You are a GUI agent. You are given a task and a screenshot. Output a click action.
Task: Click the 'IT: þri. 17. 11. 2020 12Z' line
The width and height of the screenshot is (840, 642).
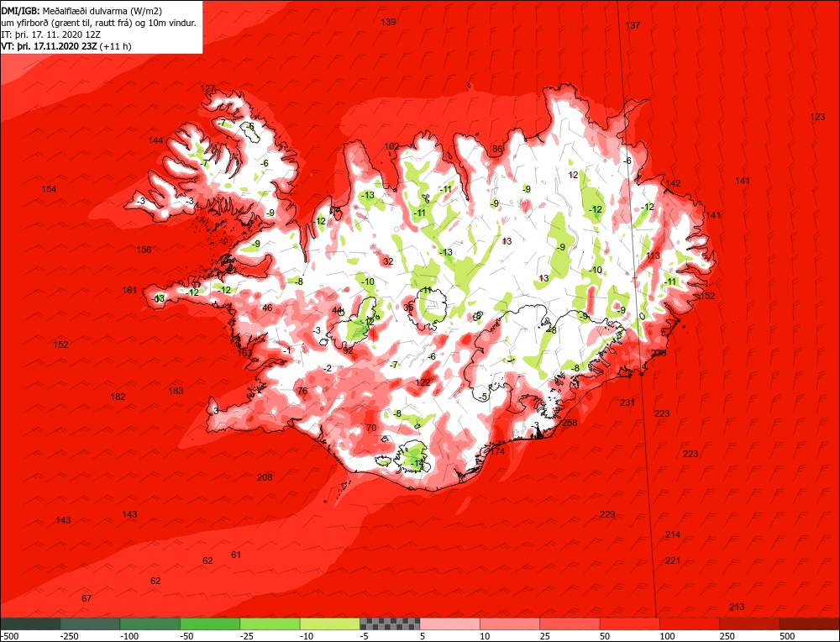click(51, 34)
